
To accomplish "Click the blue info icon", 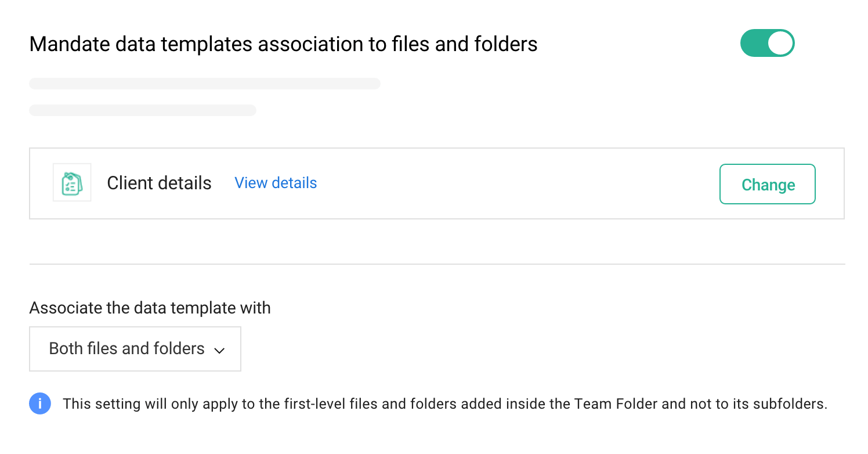I will click(x=39, y=403).
